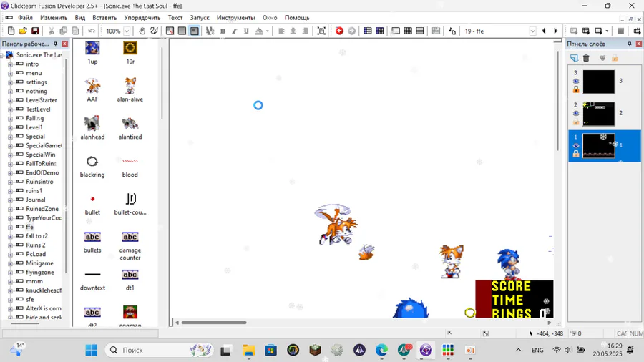Viewport: 644px width, 362px height.
Task: Click the Undo arrow icon
Action: pyautogui.click(x=91, y=31)
